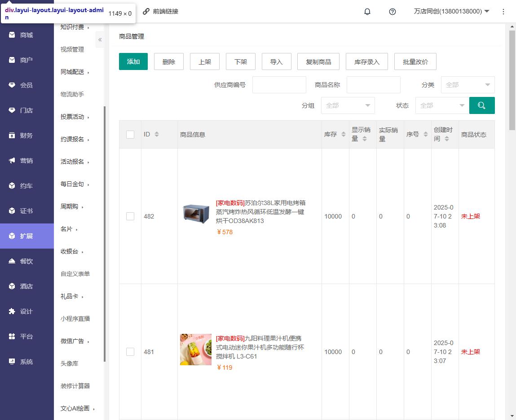Open the 分组 dropdown
516x420 pixels.
tap(348, 105)
